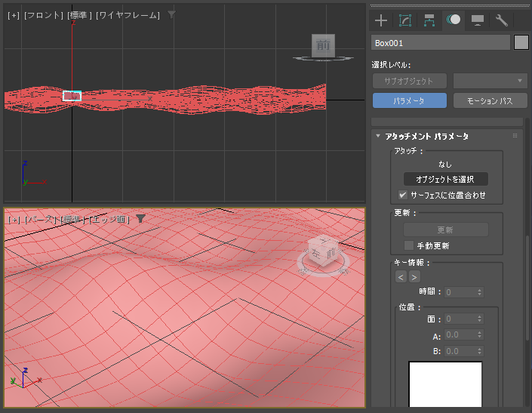Screen dimensions: 532x413
Task: Open the [パース] view menu
Action: tap(41, 220)
